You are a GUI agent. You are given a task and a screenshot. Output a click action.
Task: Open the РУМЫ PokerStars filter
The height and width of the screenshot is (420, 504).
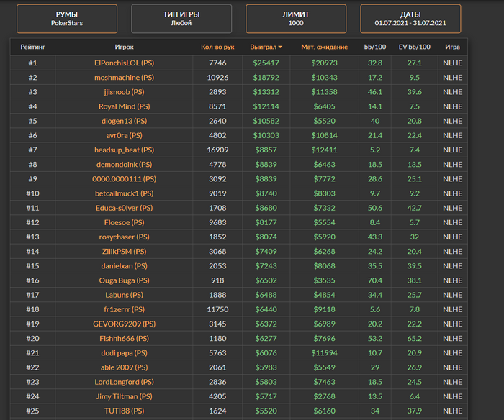click(67, 19)
